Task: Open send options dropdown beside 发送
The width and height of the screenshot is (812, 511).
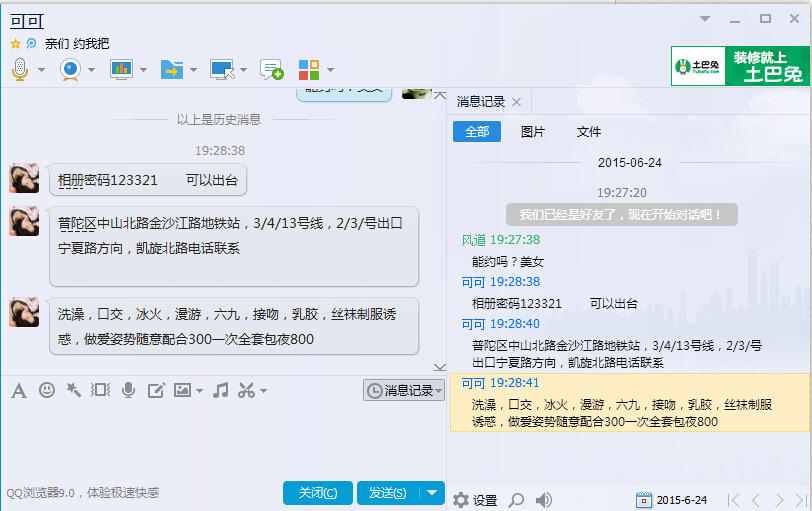Action: [432, 493]
